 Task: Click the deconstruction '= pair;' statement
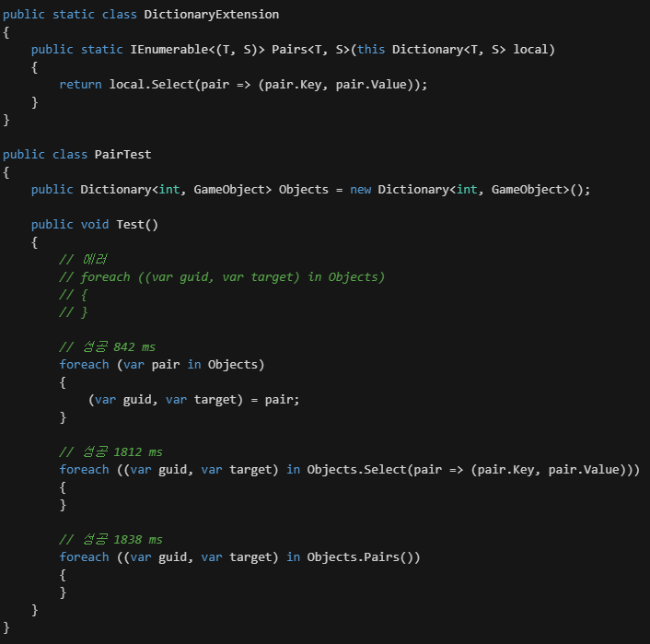[x=193, y=400]
